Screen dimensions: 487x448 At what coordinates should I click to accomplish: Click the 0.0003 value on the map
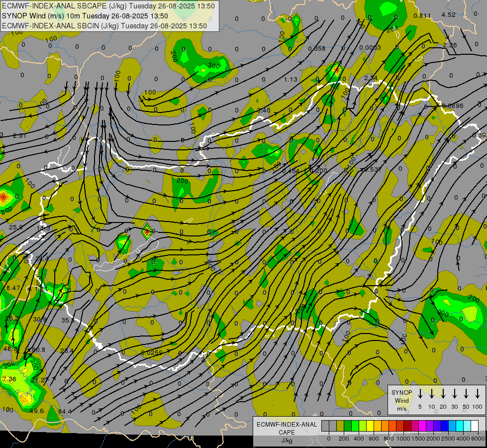pos(370,48)
